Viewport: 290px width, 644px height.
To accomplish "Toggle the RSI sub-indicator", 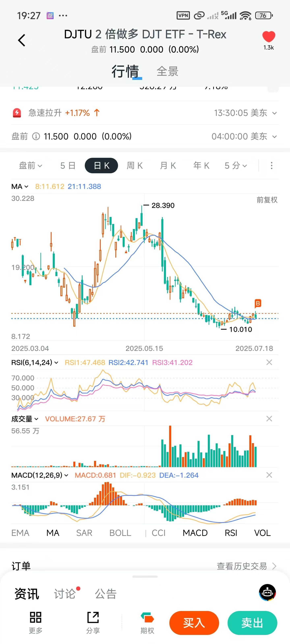I will click(231, 533).
